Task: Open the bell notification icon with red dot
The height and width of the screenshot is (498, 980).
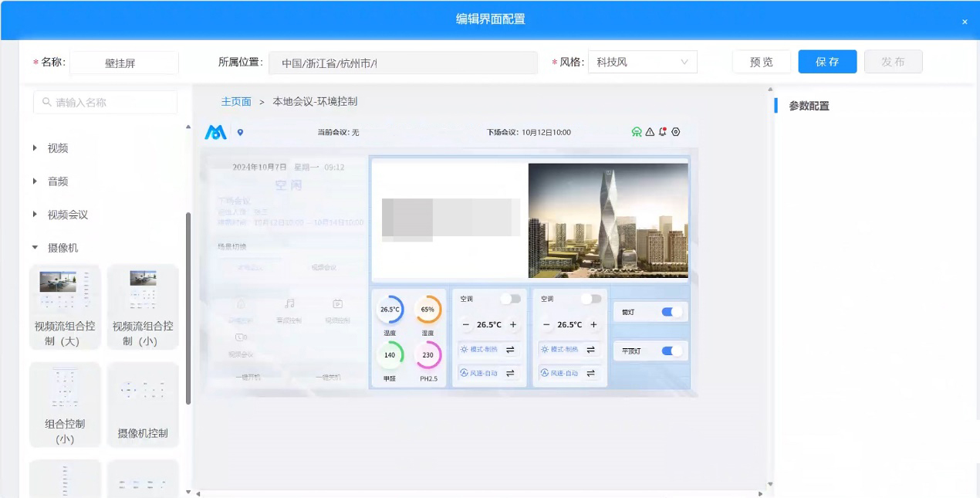Action: pos(662,132)
